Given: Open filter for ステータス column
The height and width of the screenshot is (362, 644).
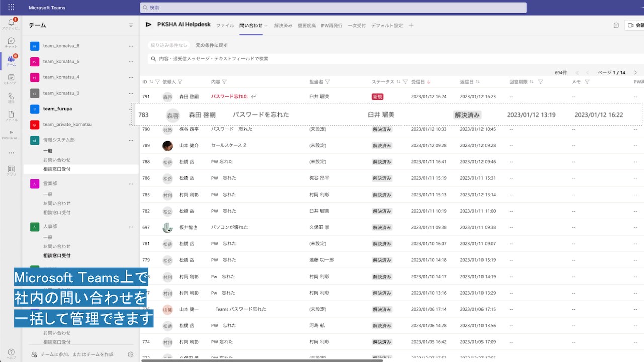Looking at the screenshot, I should pyautogui.click(x=405, y=82).
